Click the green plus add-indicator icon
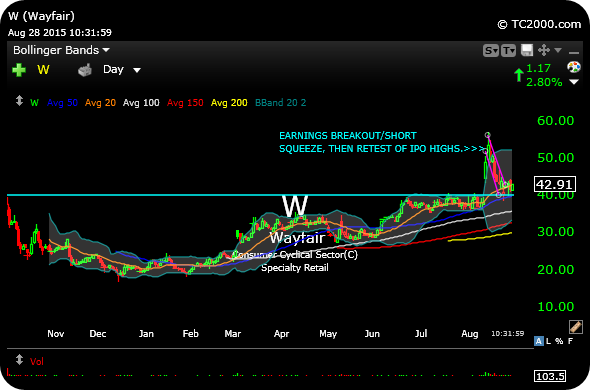Screen dimensions: 590x390 click(x=19, y=70)
